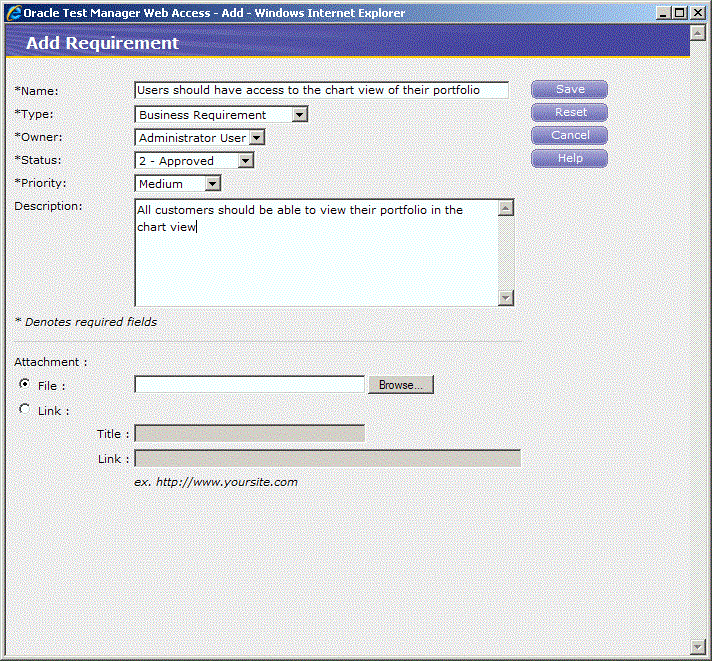Click the Internet Explorer title bar icon
The width and height of the screenshot is (712, 661).
(14, 13)
